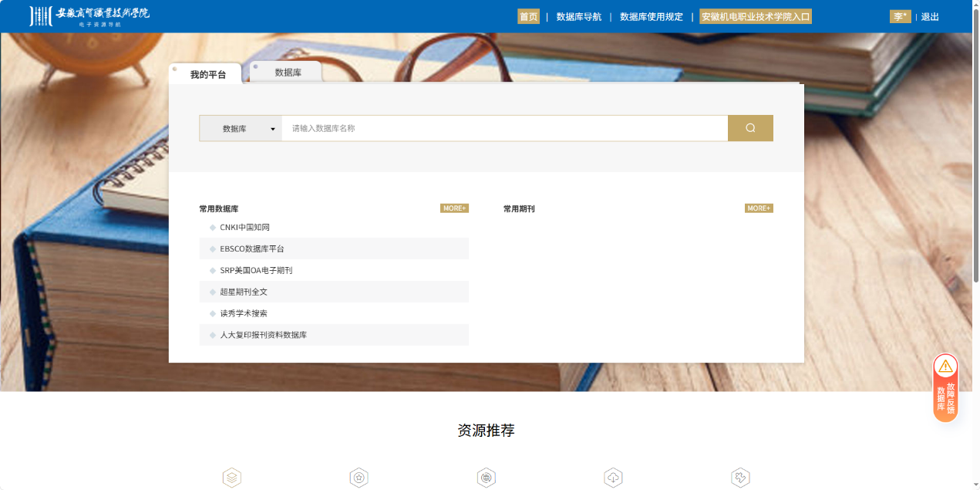Open the 数据库故障反馈 warning widget
The image size is (980, 490).
pos(945,388)
